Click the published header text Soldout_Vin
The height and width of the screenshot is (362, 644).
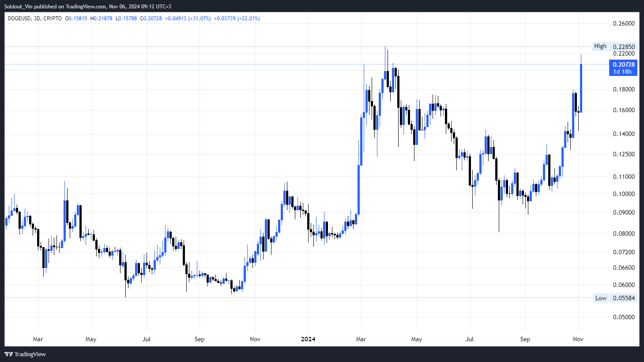click(x=18, y=7)
